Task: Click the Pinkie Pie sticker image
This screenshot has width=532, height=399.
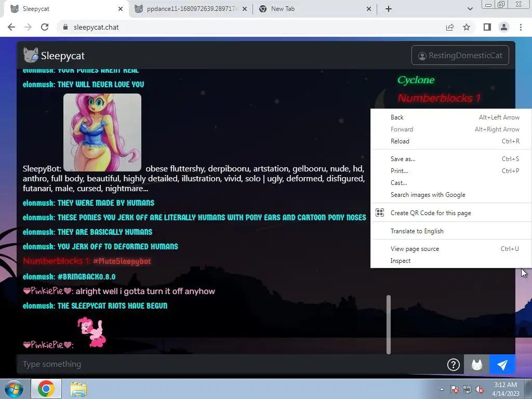Action: click(x=91, y=332)
